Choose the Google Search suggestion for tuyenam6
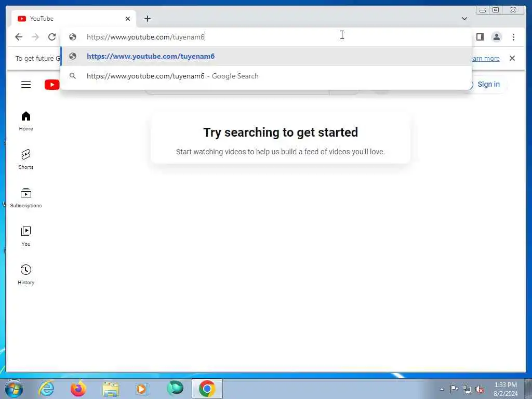This screenshot has width=532, height=399. pyautogui.click(x=266, y=76)
